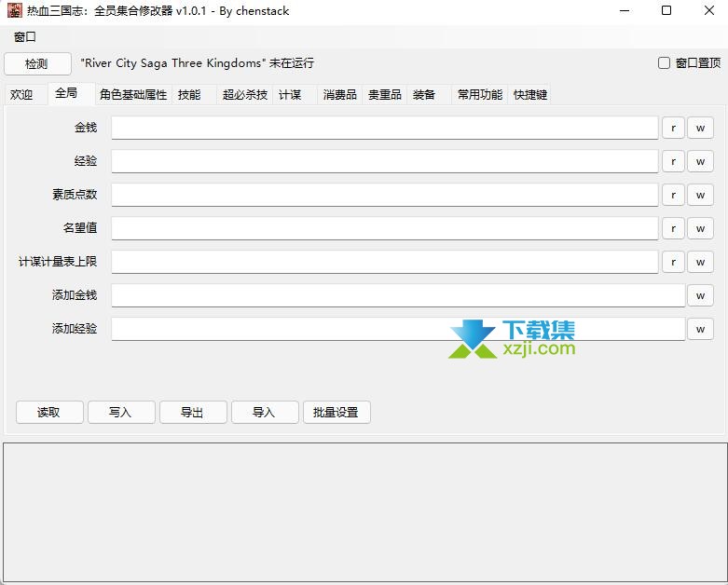
Task: Switch to the 消费品 tab
Action: tap(340, 95)
